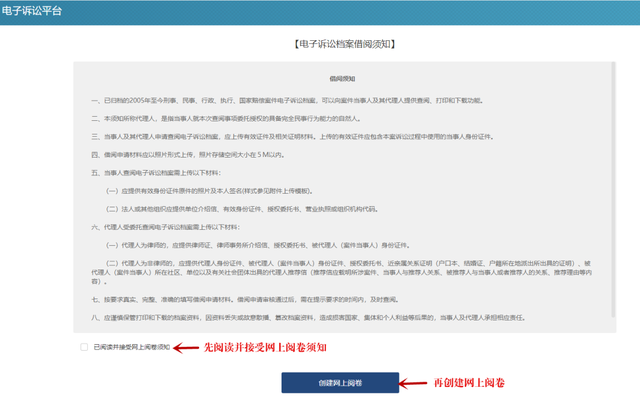Image resolution: width=640 pixels, height=404 pixels.
Task: Click the notice panel's vertical scrollbar
Action: [613, 190]
